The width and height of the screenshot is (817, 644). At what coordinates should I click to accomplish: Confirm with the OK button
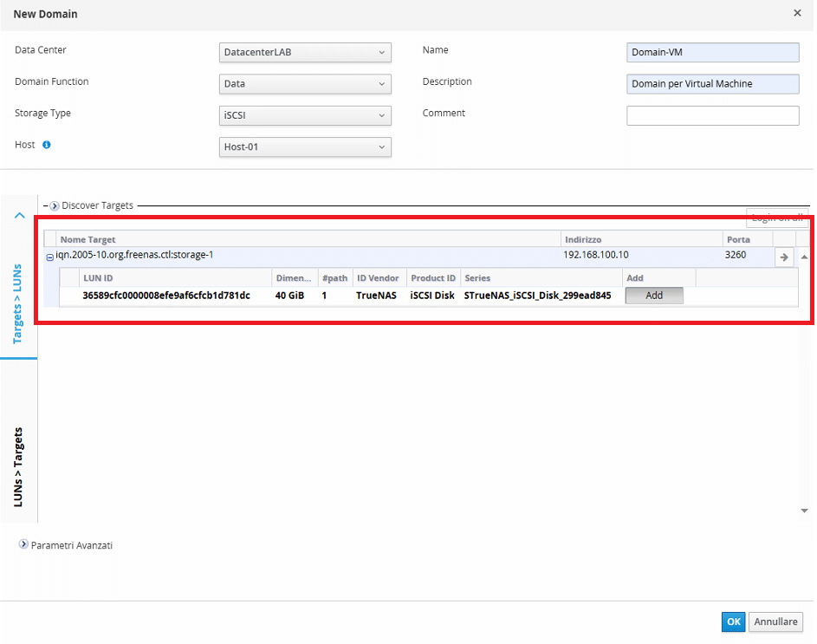[x=733, y=621]
